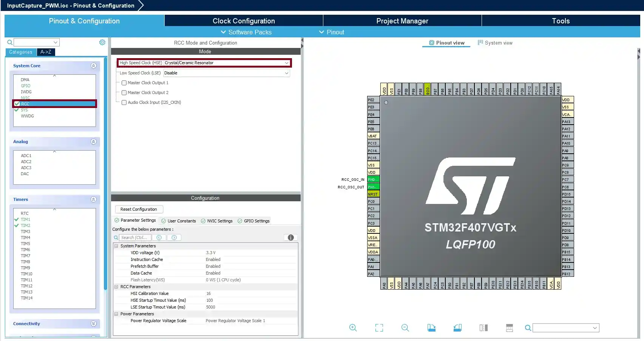The width and height of the screenshot is (644, 341).
Task: Enable Audio Clock Input (I2S_CKIN)
Action: [x=124, y=102]
